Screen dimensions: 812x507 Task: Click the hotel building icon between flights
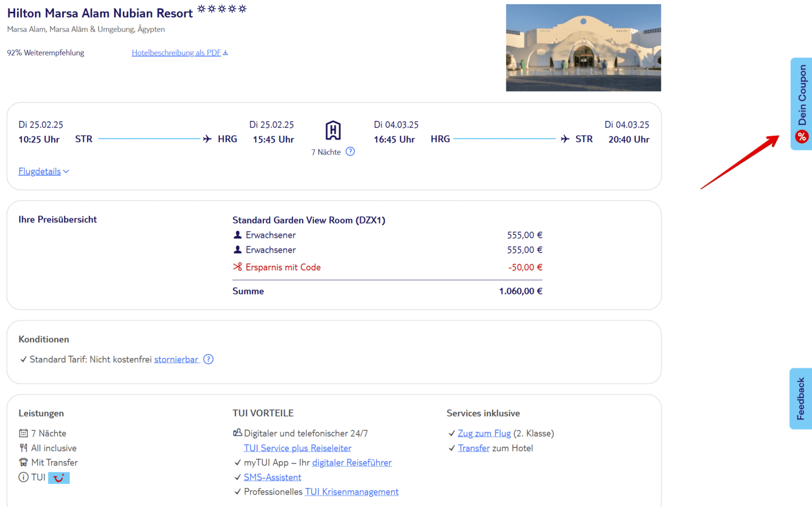[x=333, y=130]
